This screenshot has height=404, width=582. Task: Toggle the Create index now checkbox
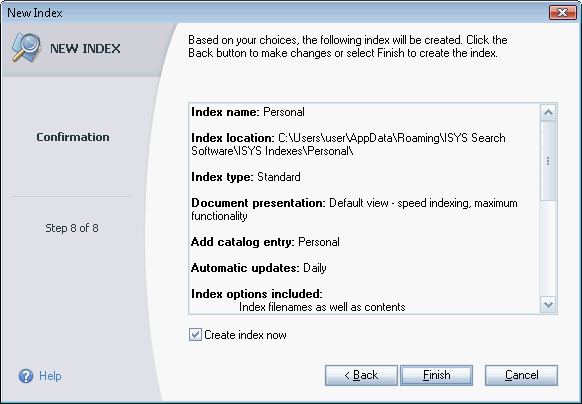point(195,335)
